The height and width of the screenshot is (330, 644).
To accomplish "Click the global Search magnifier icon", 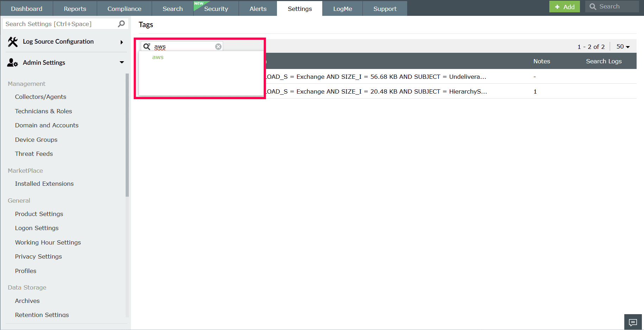I will tap(593, 7).
